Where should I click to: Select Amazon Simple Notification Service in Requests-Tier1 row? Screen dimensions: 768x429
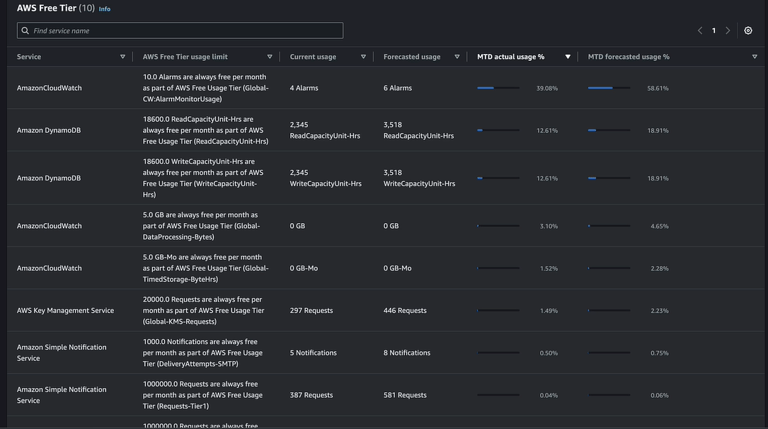click(61, 395)
